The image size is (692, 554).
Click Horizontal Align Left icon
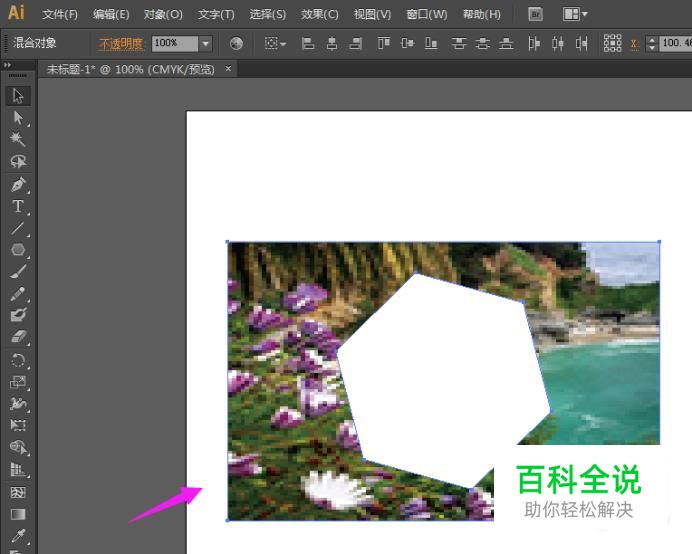click(308, 43)
